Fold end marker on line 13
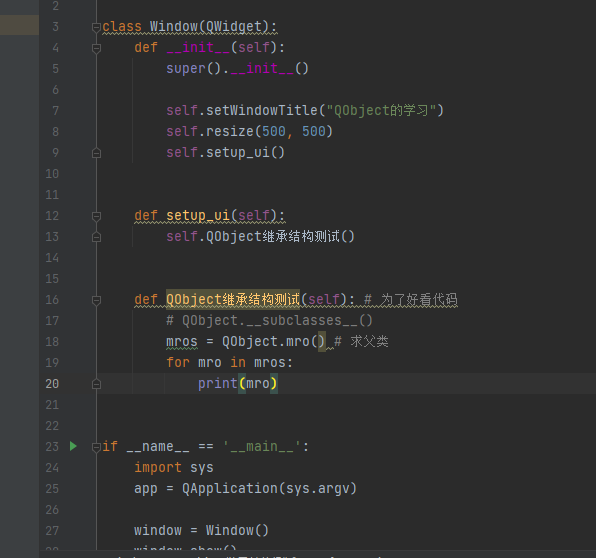The width and height of the screenshot is (596, 558). [96, 237]
